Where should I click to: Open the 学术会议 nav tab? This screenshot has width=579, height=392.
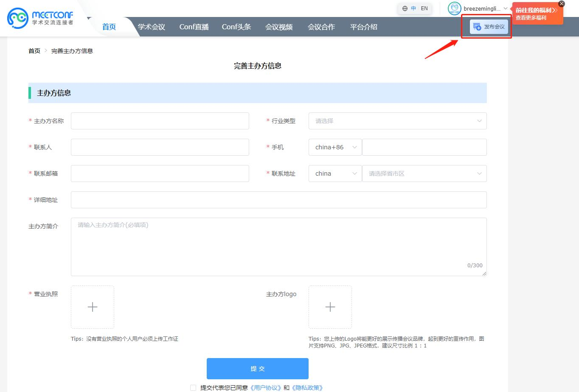[151, 27]
